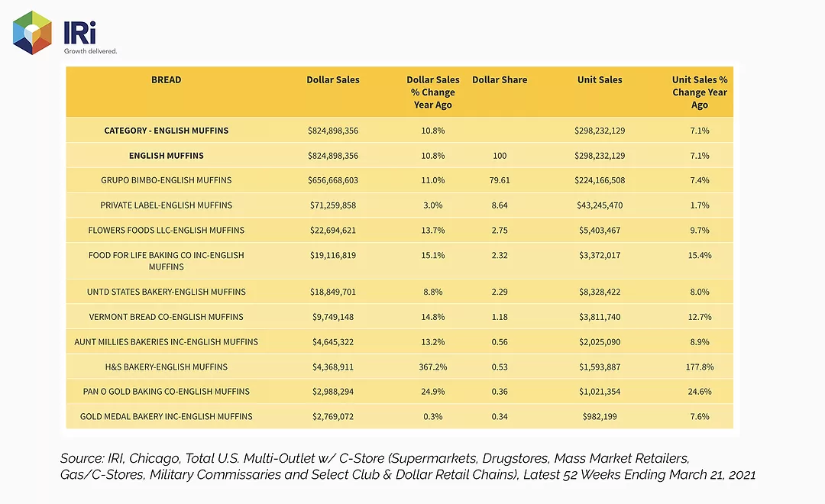
Task: Click the 0.3% dollar change value
Action: tap(433, 416)
